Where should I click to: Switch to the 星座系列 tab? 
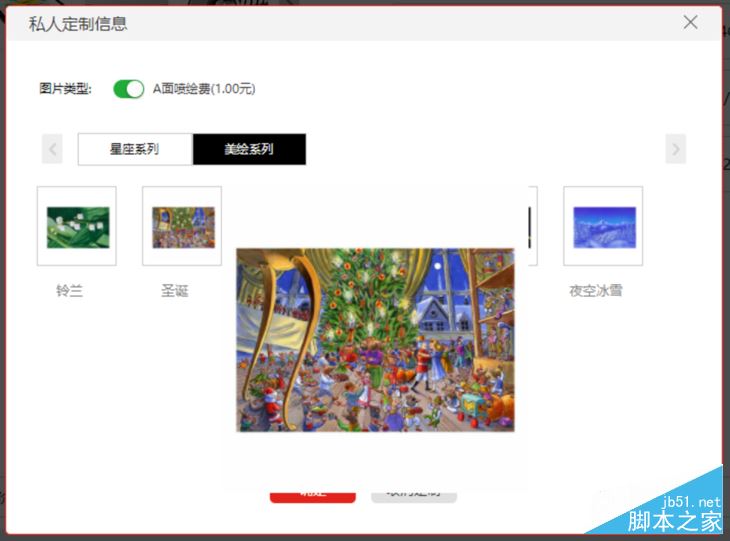click(135, 149)
